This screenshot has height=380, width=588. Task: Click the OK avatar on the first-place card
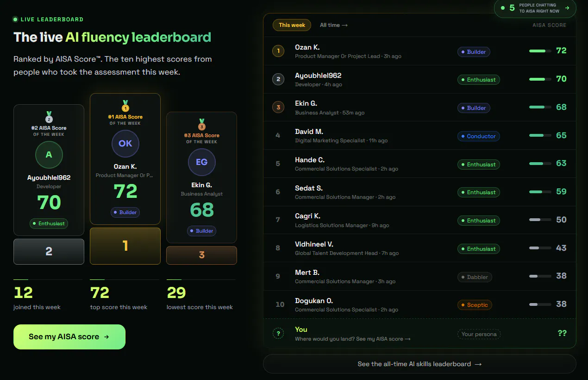(x=125, y=144)
